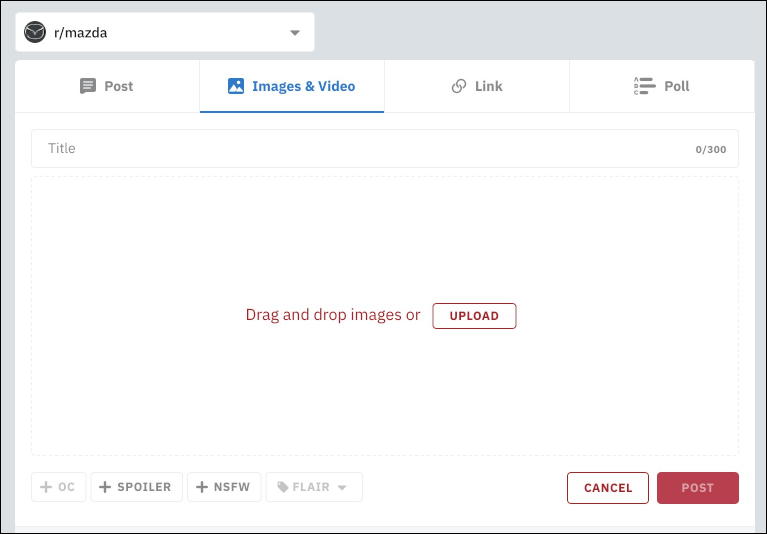This screenshot has width=767, height=534.
Task: Click the flair tag icon
Action: tap(283, 487)
